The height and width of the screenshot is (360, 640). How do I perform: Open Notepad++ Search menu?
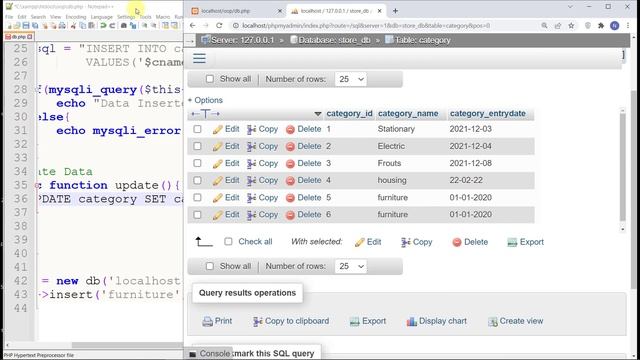pos(38,17)
